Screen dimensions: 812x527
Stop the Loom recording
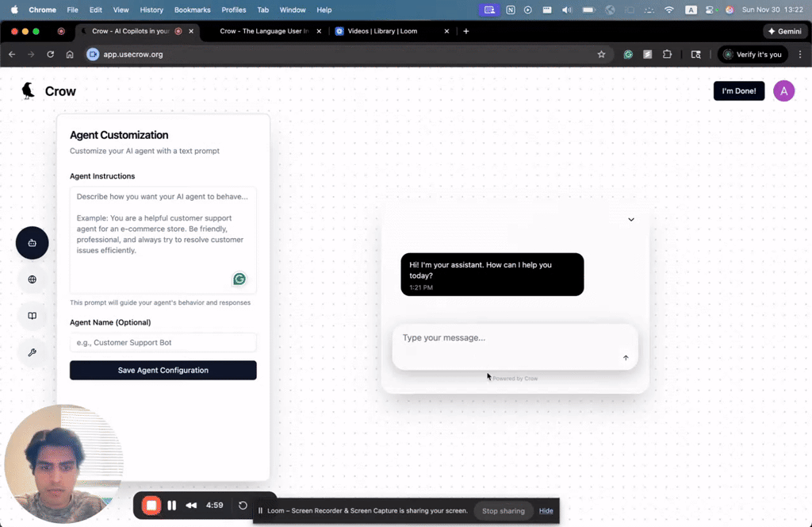[151, 506]
